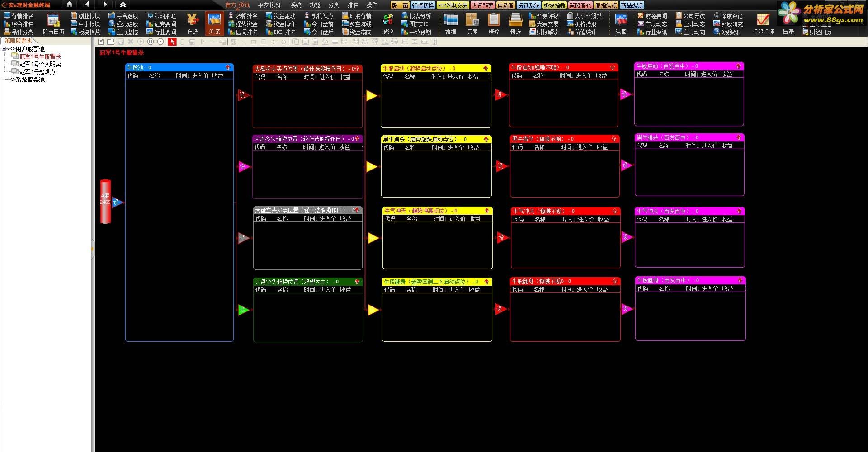Open the 官方|资讯 menu

237,5
